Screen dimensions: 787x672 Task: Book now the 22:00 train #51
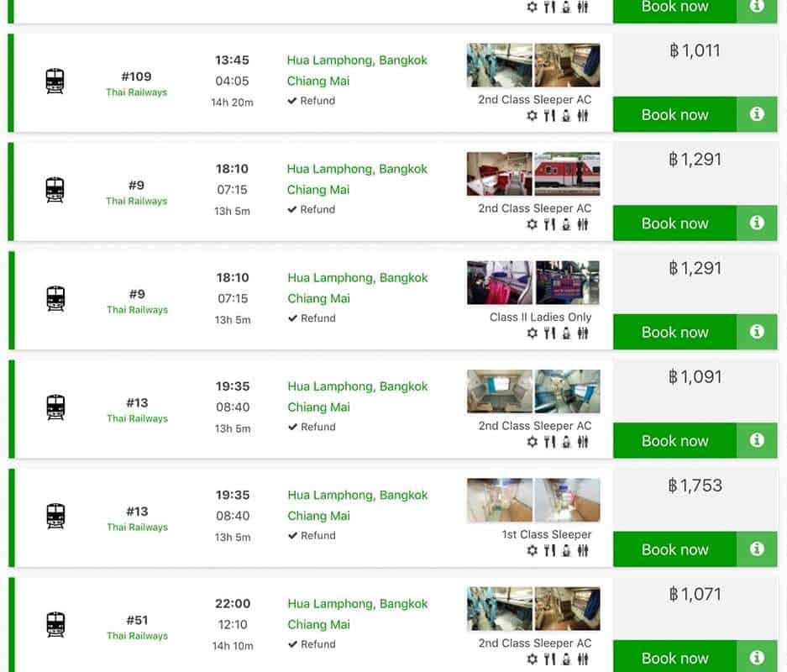(x=674, y=658)
